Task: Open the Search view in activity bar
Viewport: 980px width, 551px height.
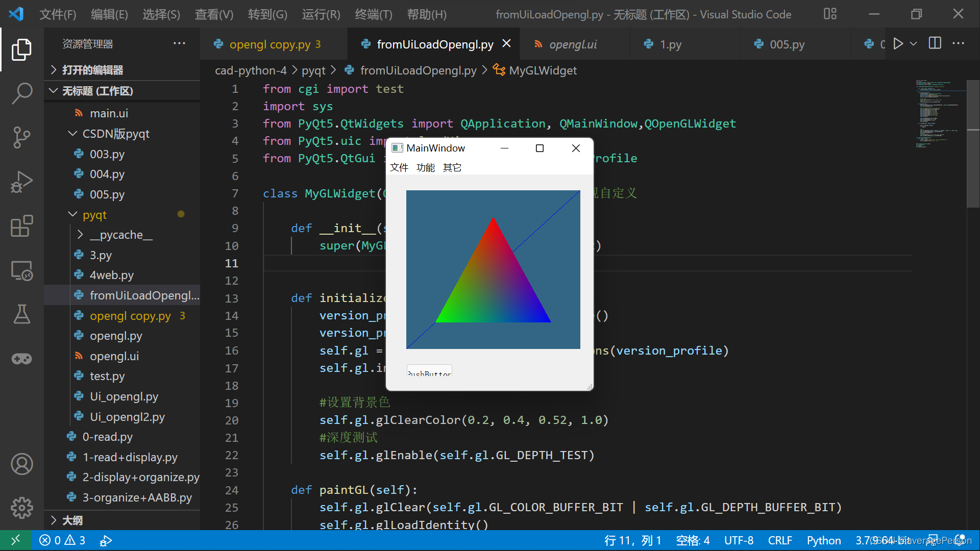Action: click(x=21, y=93)
